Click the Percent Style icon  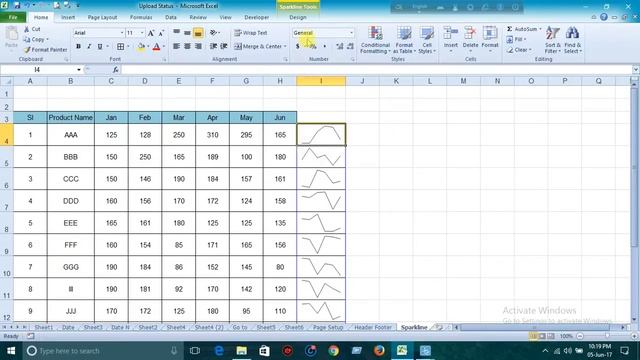tap(313, 47)
